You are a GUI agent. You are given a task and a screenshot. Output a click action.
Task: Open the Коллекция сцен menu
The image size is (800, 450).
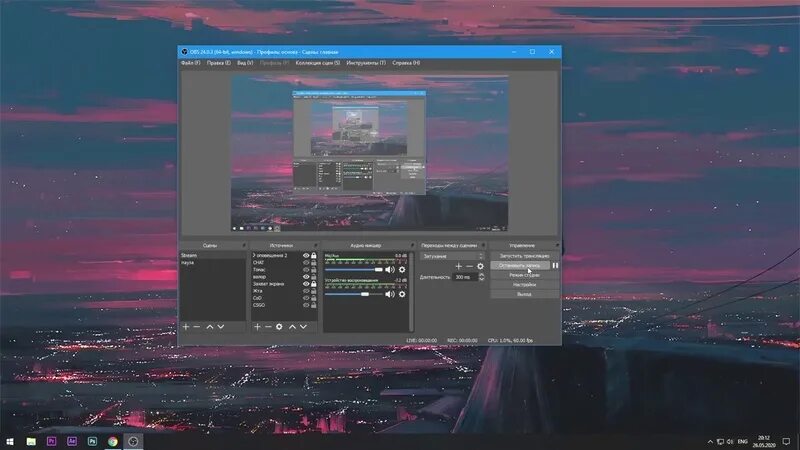(x=317, y=63)
